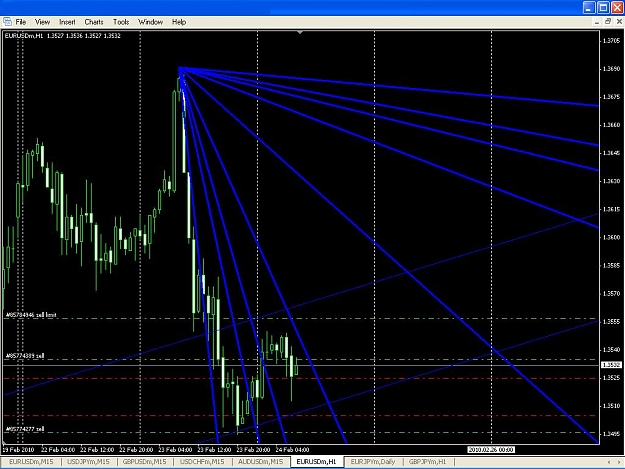Click the 2010.02.26 00:00 date label
The width and height of the screenshot is (625, 469).
coord(491,449)
